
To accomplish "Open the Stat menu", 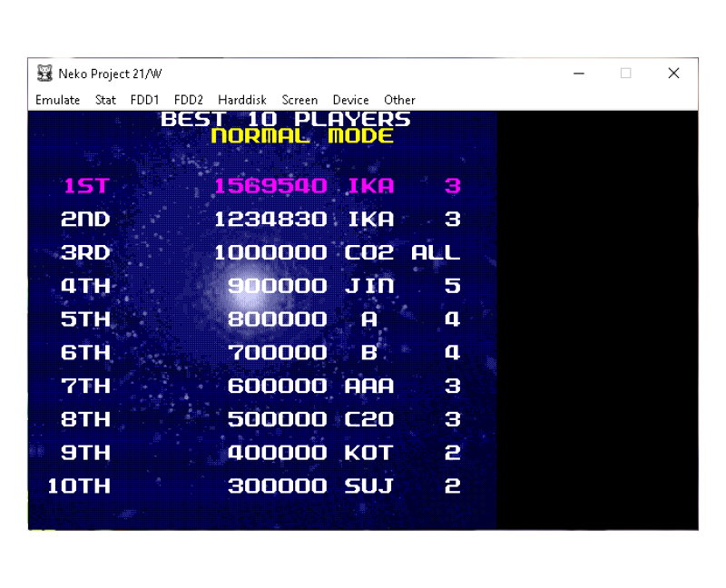I will click(x=105, y=100).
